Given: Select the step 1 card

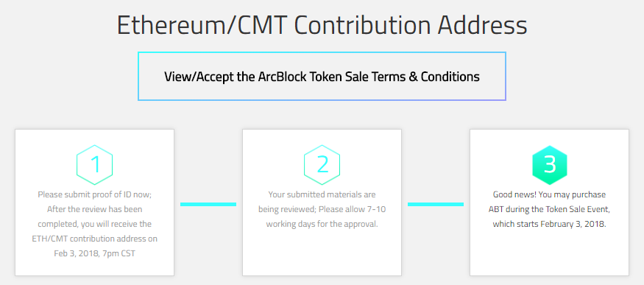Looking at the screenshot, I should (94, 203).
